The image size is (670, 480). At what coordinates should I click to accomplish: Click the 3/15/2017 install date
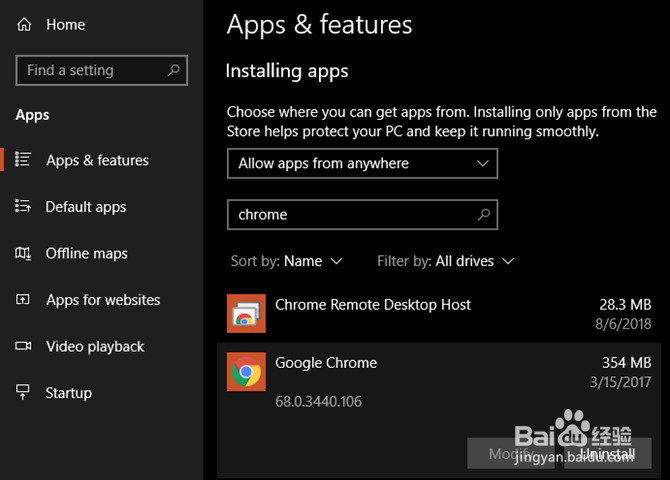[620, 382]
